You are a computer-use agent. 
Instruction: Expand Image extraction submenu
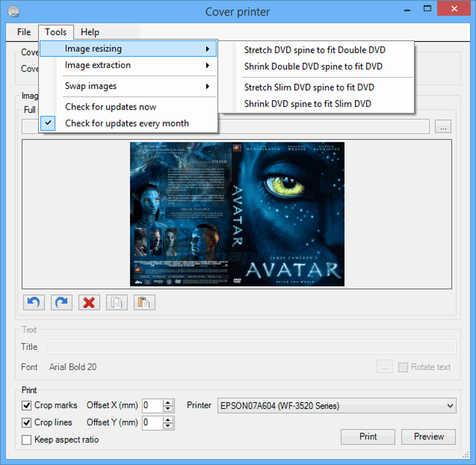[x=128, y=65]
